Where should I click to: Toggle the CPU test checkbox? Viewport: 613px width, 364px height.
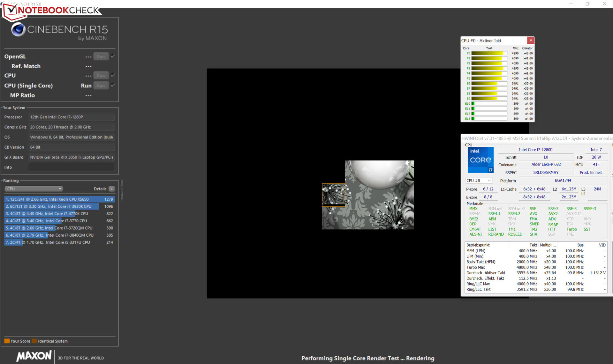point(113,75)
